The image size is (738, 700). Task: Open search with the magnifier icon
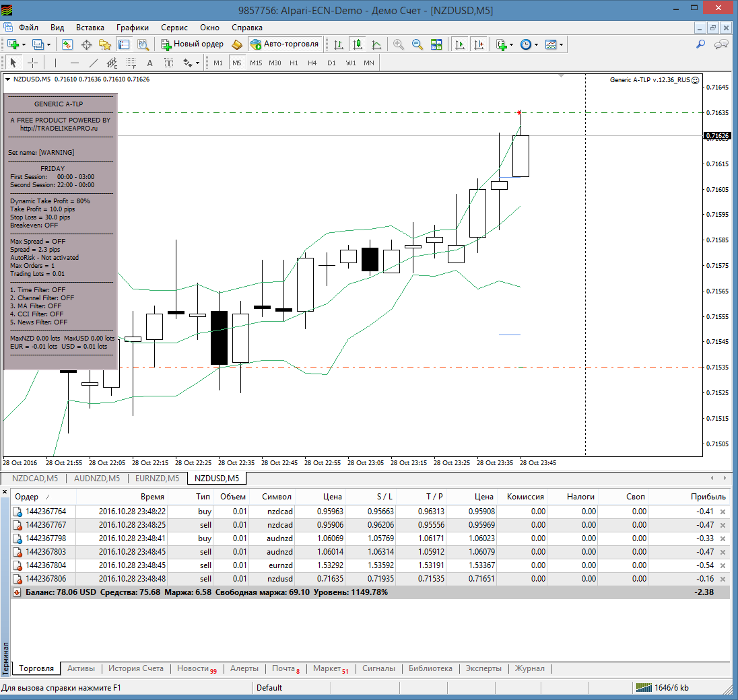click(701, 44)
